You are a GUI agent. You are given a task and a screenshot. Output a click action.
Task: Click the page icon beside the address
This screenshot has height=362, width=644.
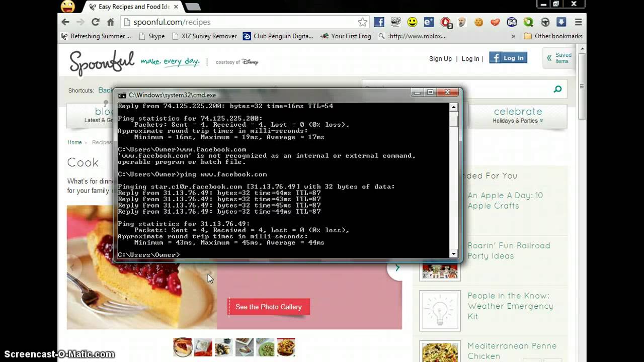click(127, 22)
